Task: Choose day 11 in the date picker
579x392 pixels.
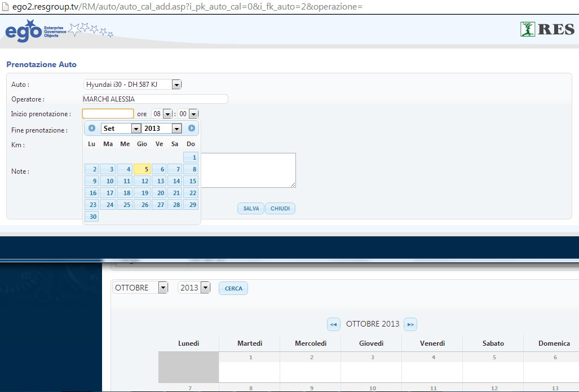Action: coord(125,180)
